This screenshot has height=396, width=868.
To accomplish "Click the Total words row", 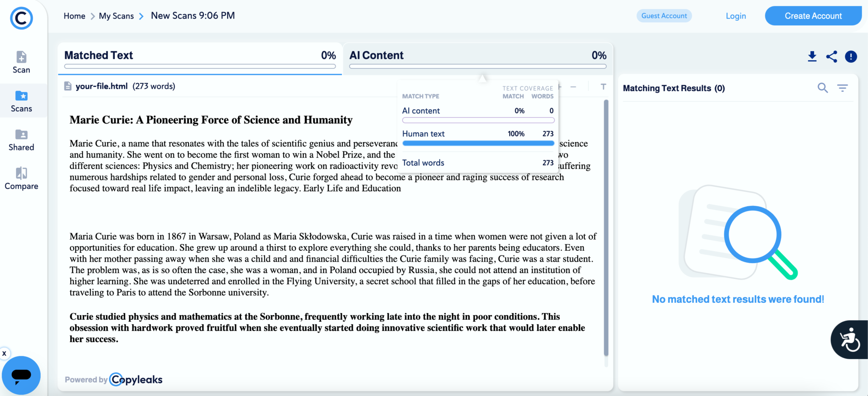I will coord(478,163).
